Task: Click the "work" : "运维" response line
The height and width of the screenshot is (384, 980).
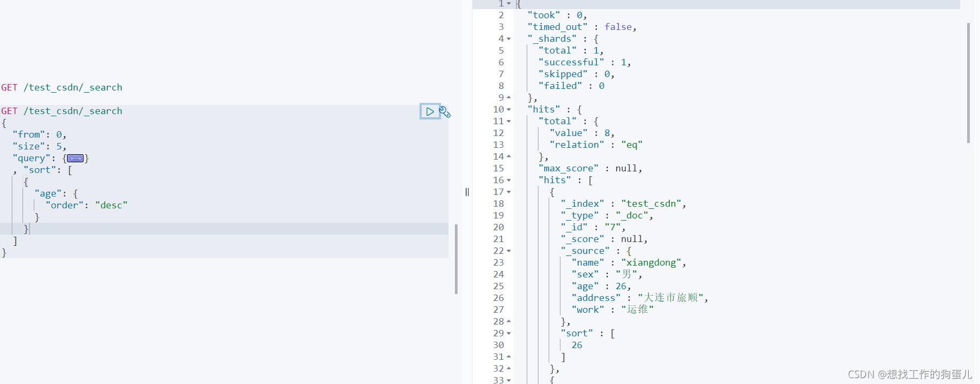Action: tap(612, 310)
